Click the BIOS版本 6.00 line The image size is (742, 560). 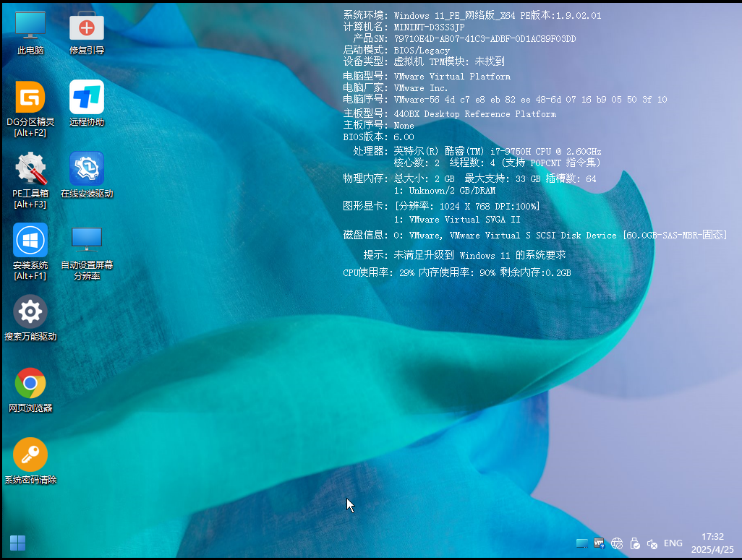[x=378, y=137]
